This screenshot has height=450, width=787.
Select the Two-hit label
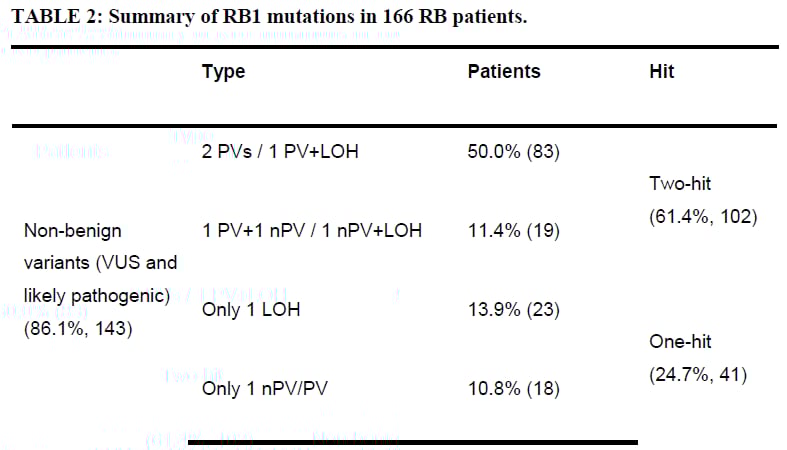click(x=682, y=183)
